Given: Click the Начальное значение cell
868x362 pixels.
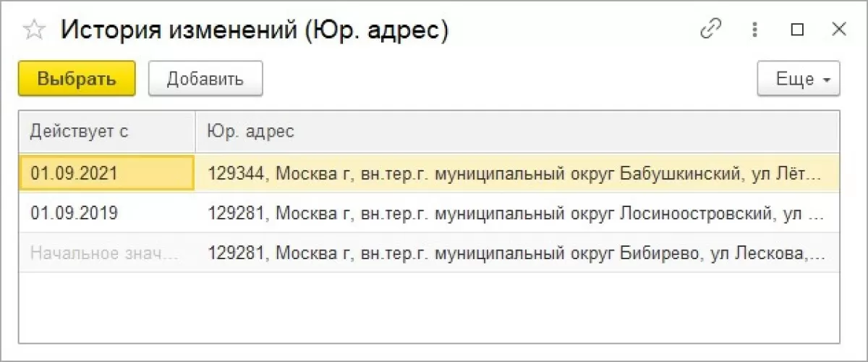Looking at the screenshot, I should (x=106, y=253).
